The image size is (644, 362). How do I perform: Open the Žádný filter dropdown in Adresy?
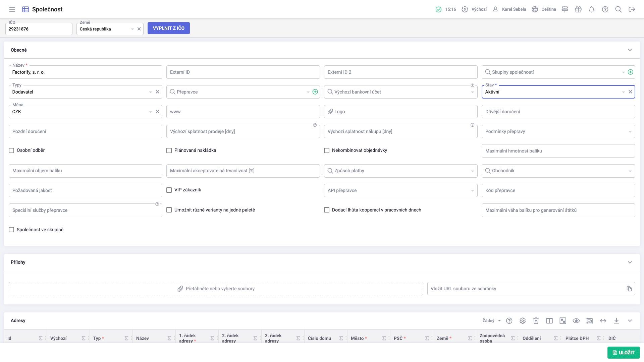[492, 321]
